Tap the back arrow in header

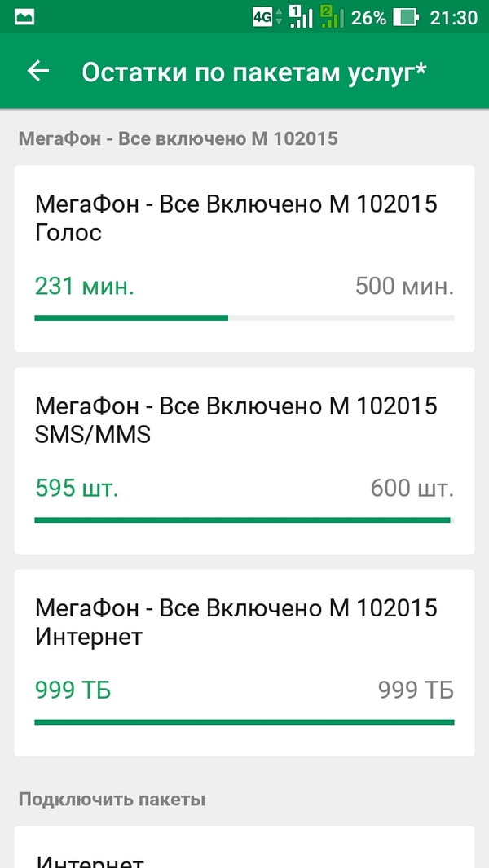pos(38,72)
